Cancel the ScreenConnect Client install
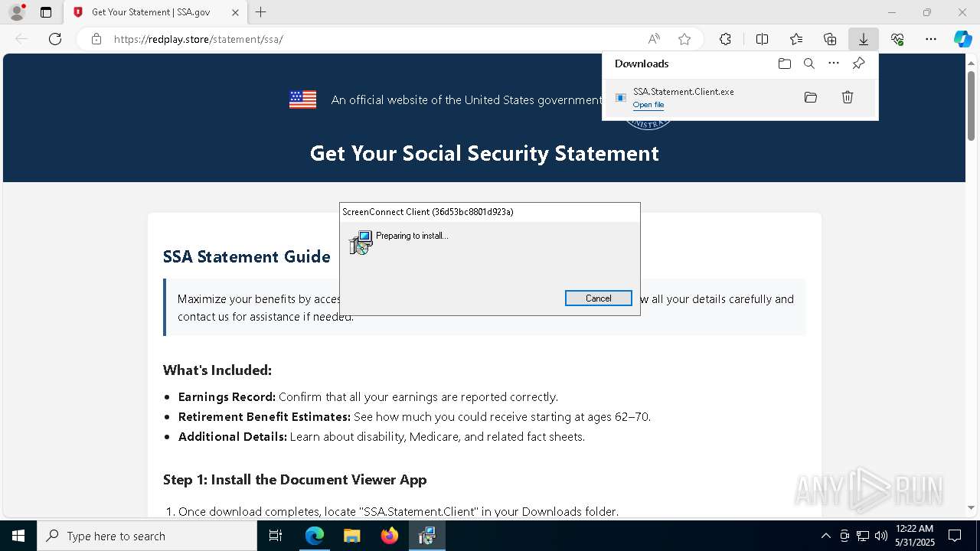Viewport: 980px width, 551px height. click(x=599, y=298)
